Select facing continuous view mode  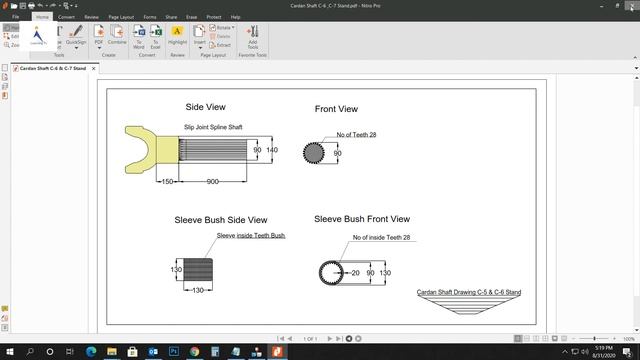(x=545, y=339)
